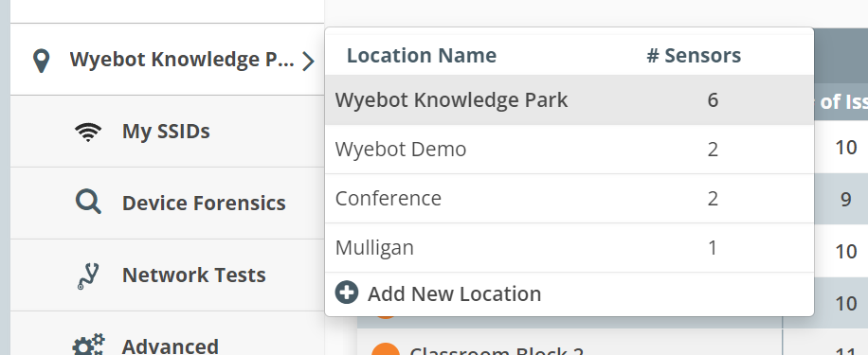868x355 pixels.
Task: Go to Network Tests
Action: coord(167,275)
